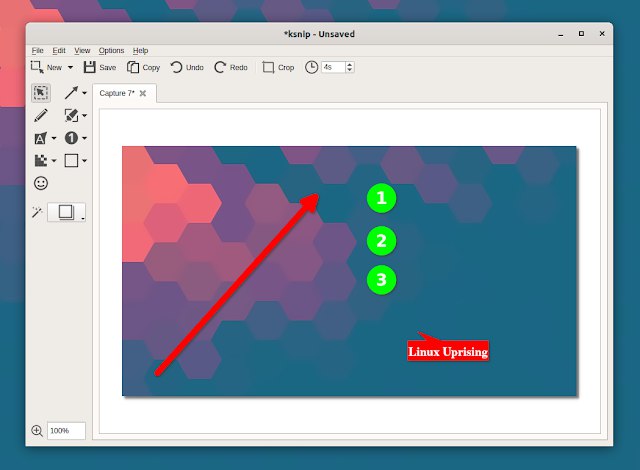The height and width of the screenshot is (470, 640).
Task: Close the Capture 7 tab
Action: point(143,93)
